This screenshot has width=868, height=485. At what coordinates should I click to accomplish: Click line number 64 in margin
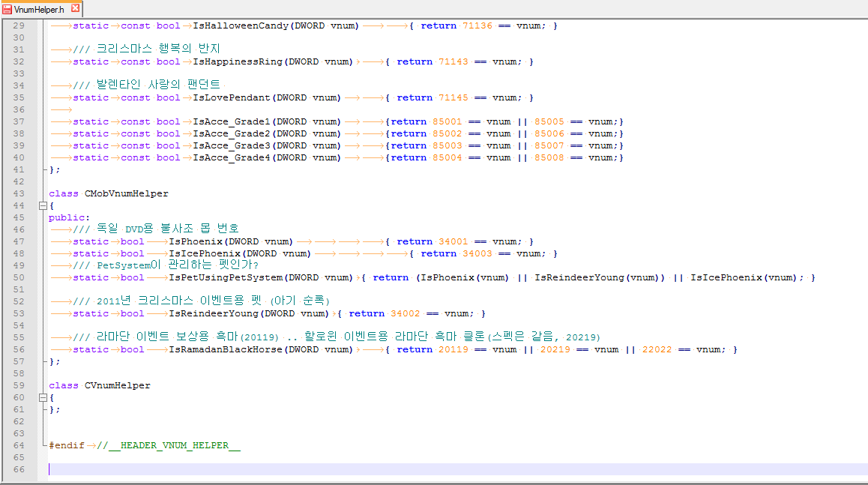19,445
